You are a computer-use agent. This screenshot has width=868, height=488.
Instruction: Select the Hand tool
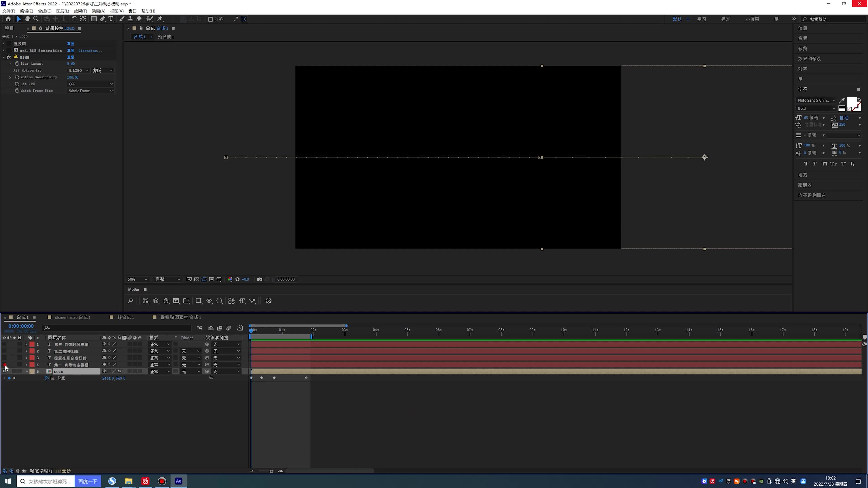(x=27, y=19)
